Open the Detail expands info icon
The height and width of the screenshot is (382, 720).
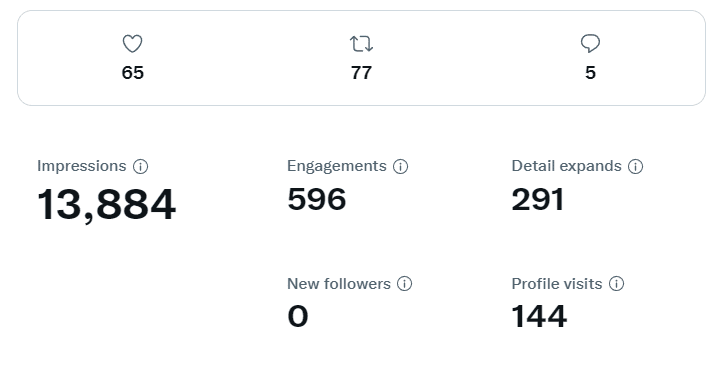(x=636, y=166)
